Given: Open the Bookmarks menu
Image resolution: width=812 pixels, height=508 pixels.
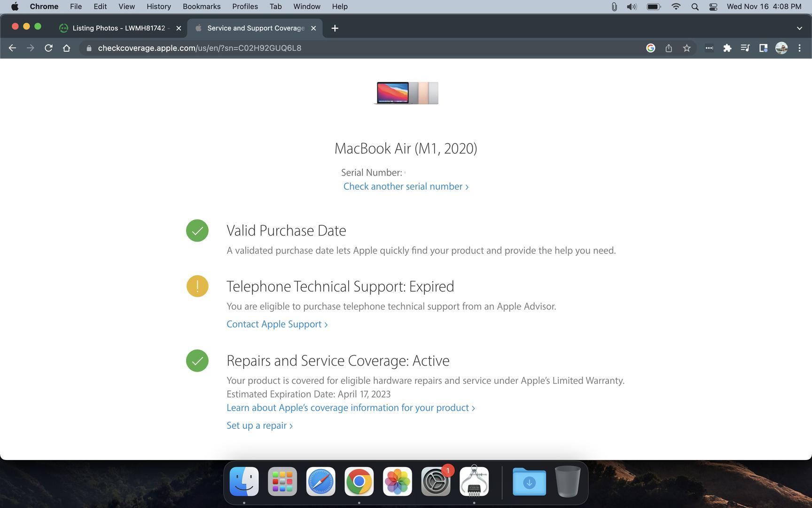Looking at the screenshot, I should 201,7.
